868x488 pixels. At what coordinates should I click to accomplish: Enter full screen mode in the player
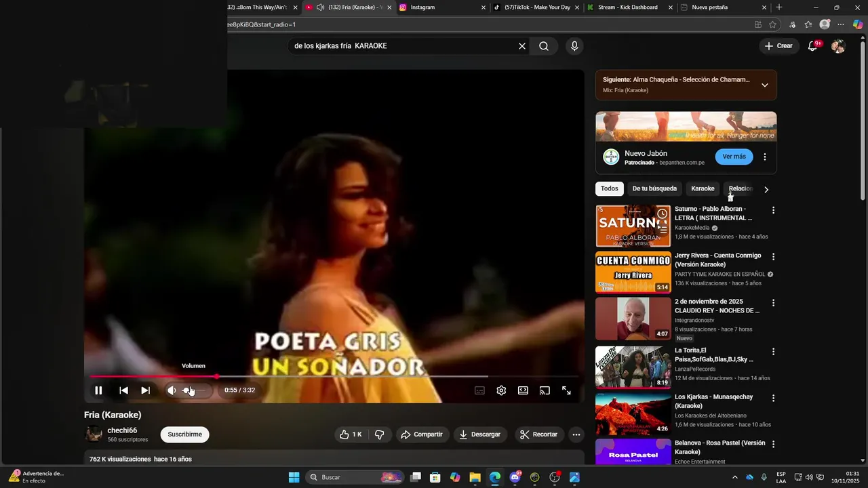[566, 390]
